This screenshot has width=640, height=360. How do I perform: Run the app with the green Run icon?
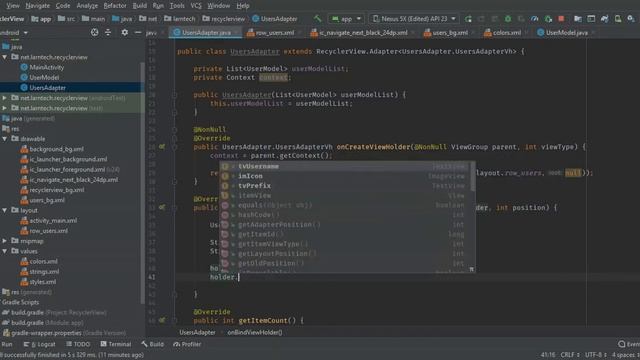[468, 19]
